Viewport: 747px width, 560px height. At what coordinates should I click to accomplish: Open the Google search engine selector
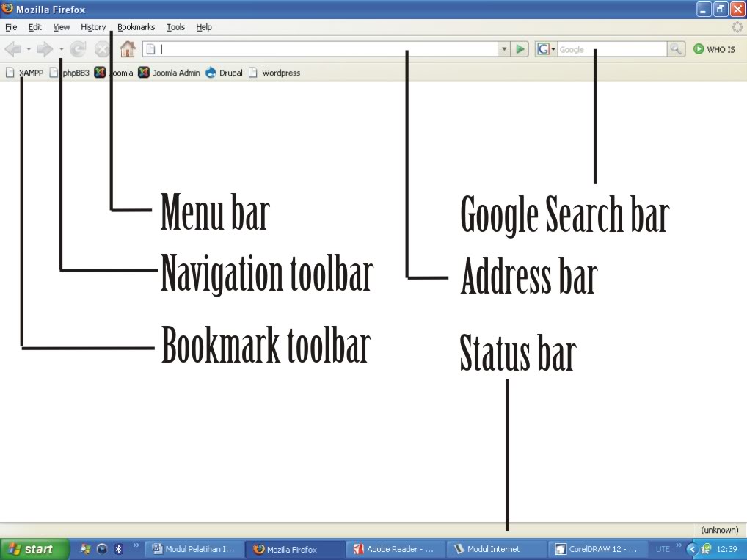pyautogui.click(x=546, y=48)
